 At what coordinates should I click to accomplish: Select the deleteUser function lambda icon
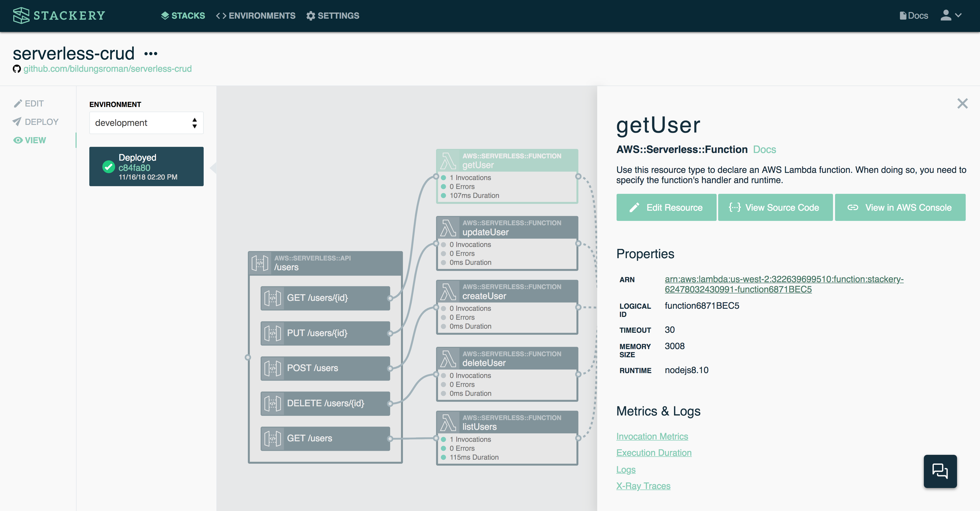pos(448,359)
